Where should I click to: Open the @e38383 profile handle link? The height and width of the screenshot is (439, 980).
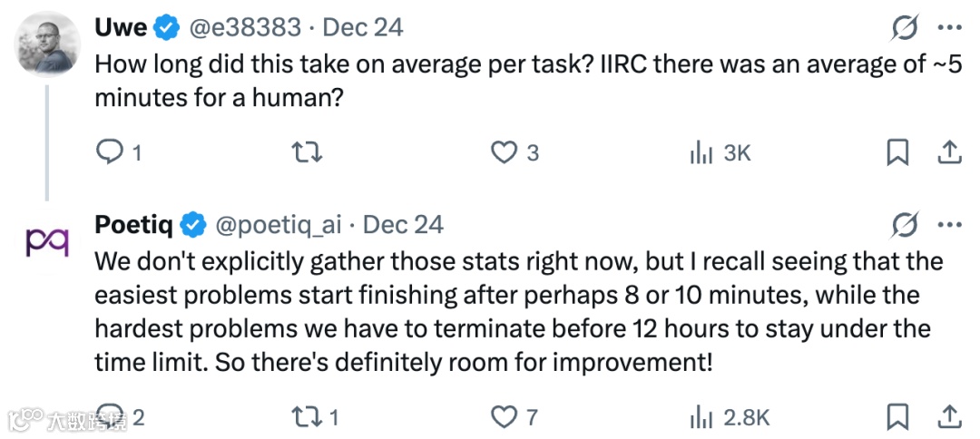(x=244, y=28)
